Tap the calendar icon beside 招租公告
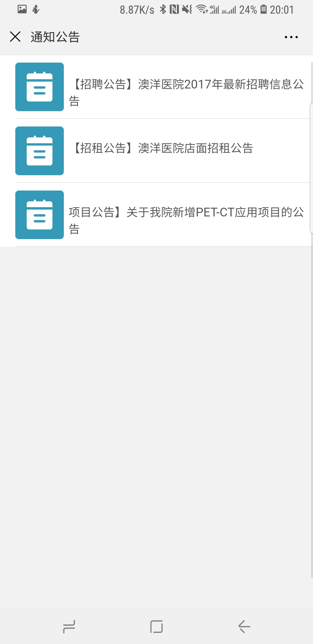 coord(39,151)
